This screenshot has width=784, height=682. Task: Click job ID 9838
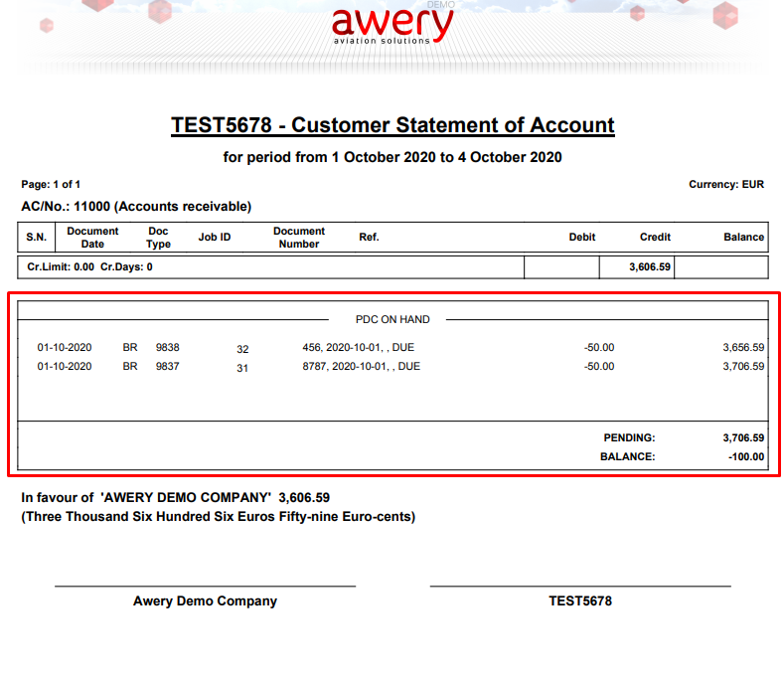(x=168, y=347)
